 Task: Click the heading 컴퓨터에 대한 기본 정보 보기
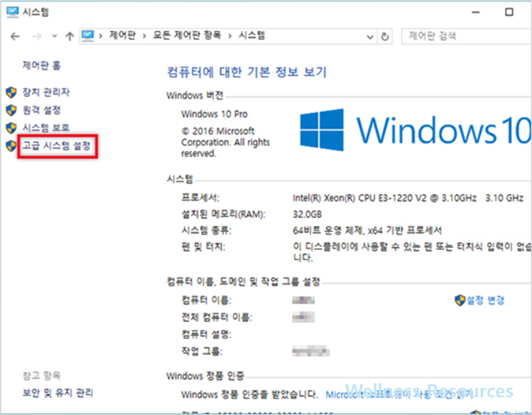point(247,72)
